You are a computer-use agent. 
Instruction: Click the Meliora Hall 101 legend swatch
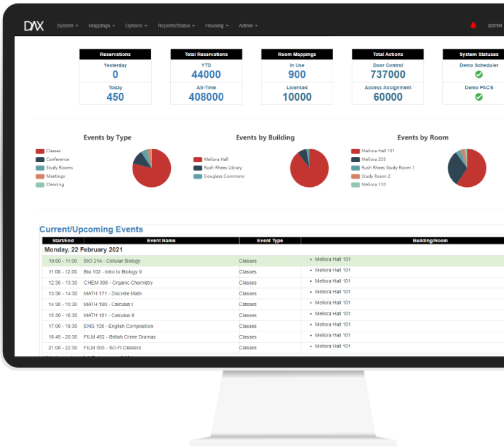tap(356, 151)
